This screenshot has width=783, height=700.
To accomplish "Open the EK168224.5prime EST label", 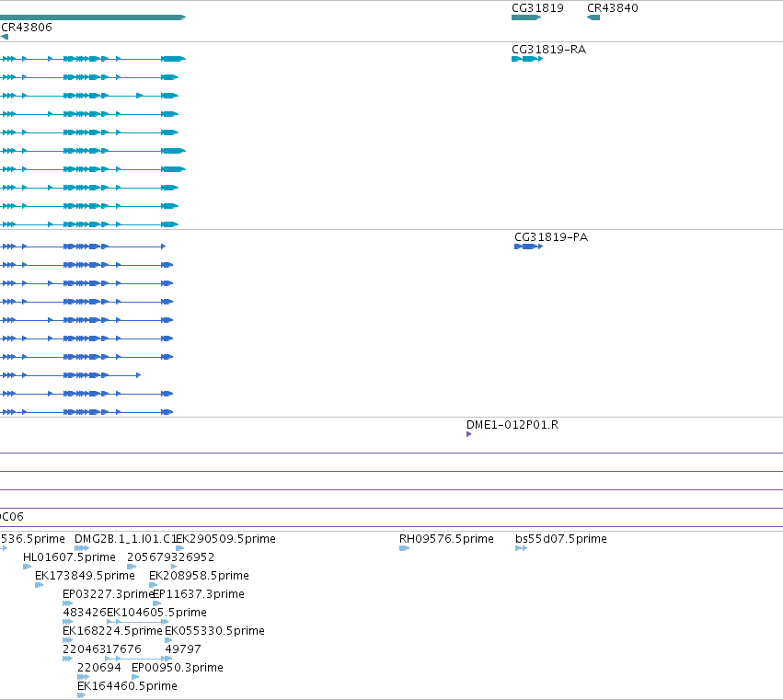I will click(x=112, y=631).
